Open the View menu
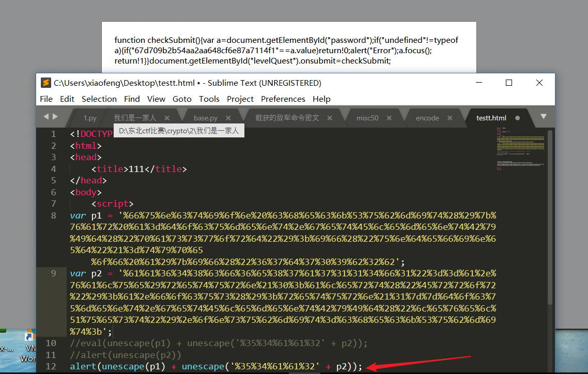Image resolution: width=588 pixels, height=374 pixels. click(156, 99)
